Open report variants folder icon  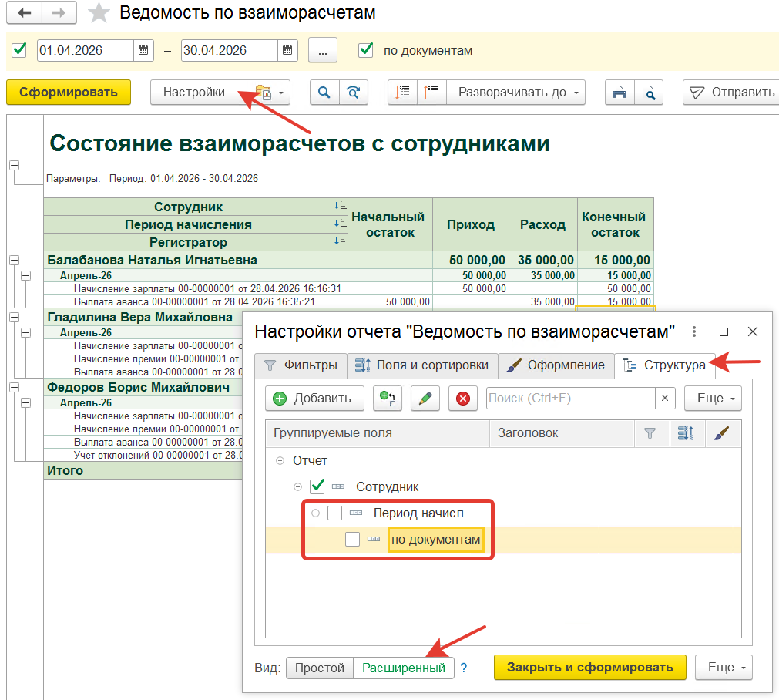[x=264, y=93]
